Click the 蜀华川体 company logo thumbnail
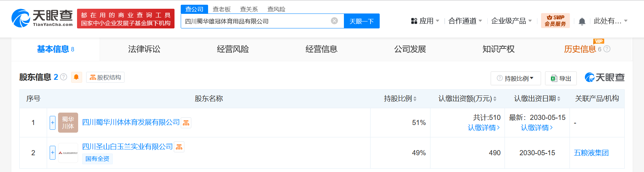Image resolution: width=644 pixels, height=172 pixels. [68, 122]
